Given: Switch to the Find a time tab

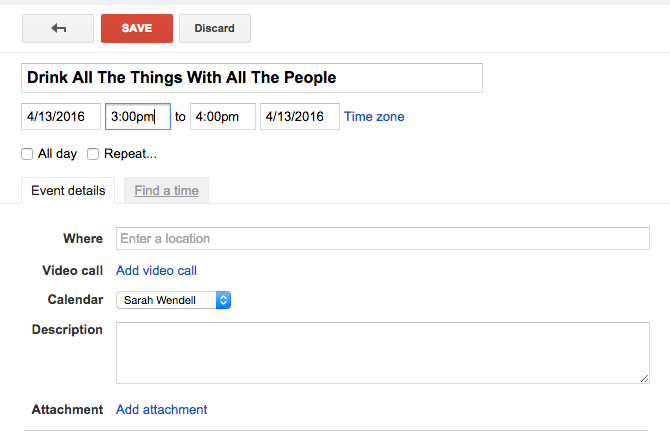Looking at the screenshot, I should pyautogui.click(x=166, y=190).
